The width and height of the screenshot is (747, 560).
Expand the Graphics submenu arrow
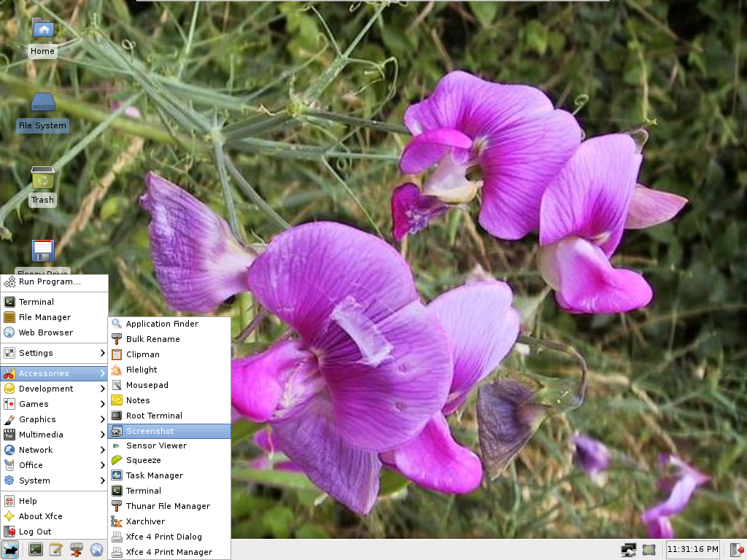click(x=102, y=419)
